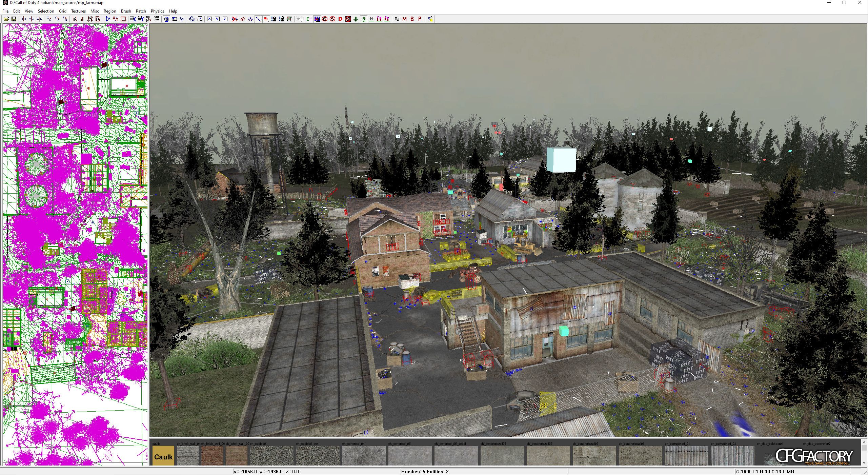Open the Patch menu
The height and width of the screenshot is (475, 868).
(141, 11)
